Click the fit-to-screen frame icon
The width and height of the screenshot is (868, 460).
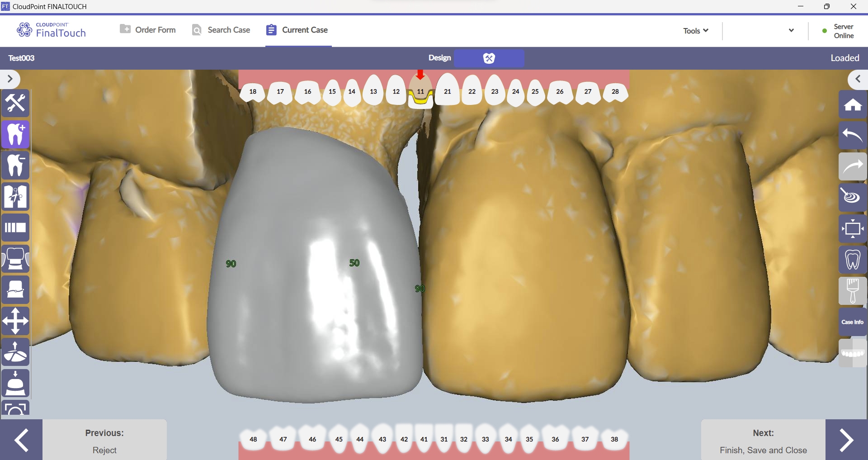(x=853, y=228)
